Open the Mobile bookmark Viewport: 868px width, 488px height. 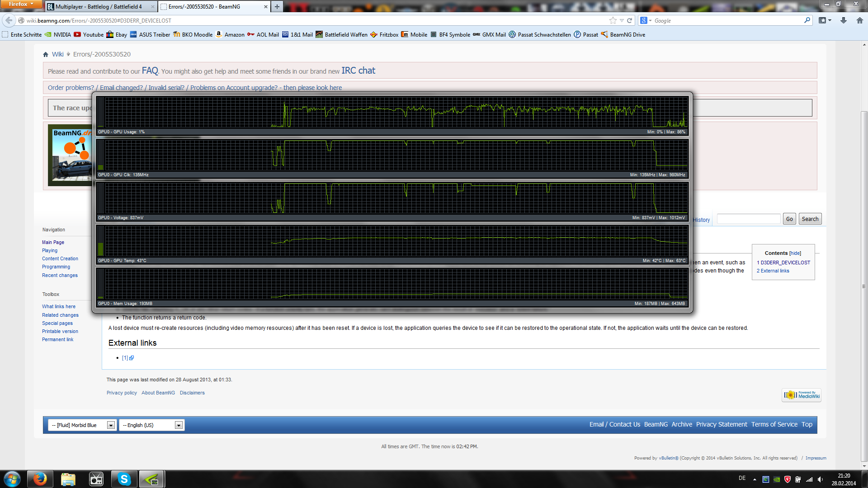414,34
